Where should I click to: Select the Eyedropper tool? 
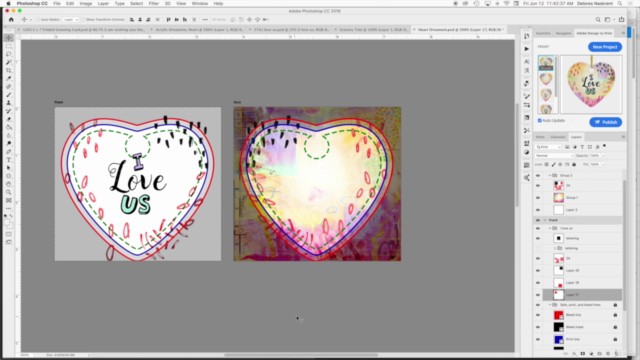pos(9,79)
